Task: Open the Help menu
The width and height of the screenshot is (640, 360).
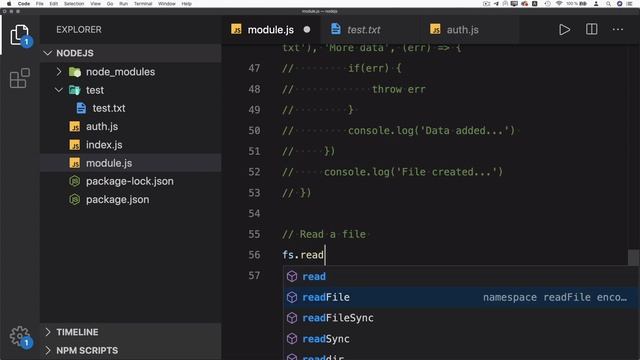Action: coord(187,4)
